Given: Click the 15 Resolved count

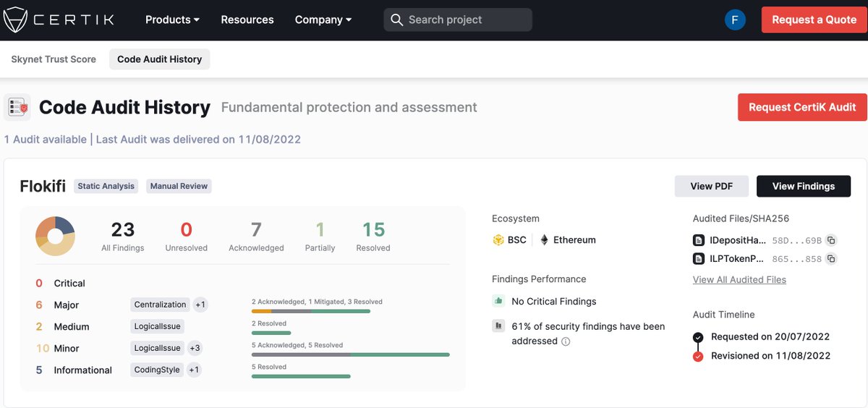Looking at the screenshot, I should tap(373, 236).
